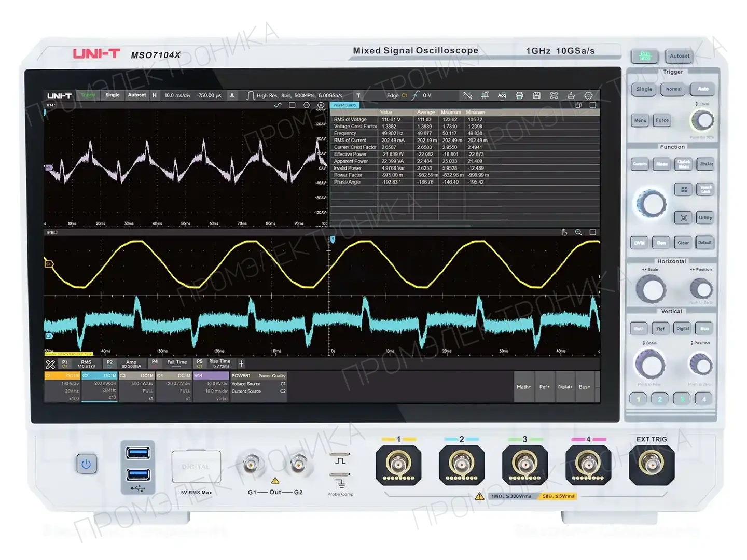The image size is (747, 560).
Task: Close the M14 window with its X icon
Action: (x=321, y=105)
